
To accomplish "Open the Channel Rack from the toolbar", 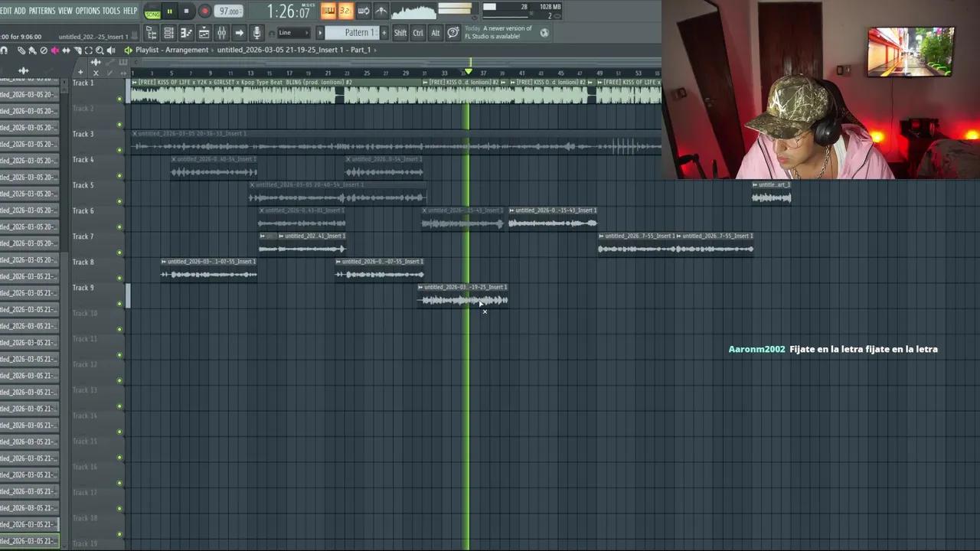I will tap(168, 33).
